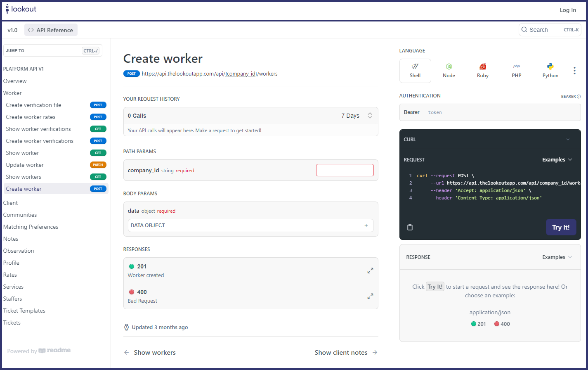
Task: Open Update worker in sidebar
Action: click(25, 165)
